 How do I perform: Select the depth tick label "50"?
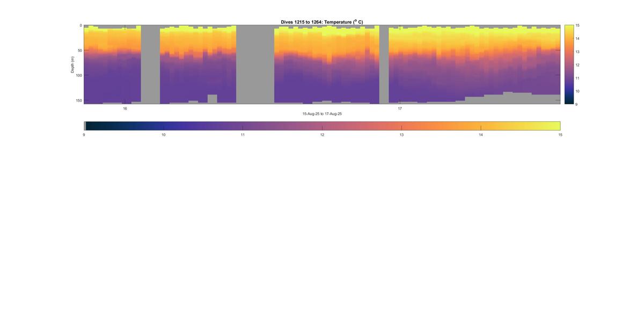click(x=79, y=50)
